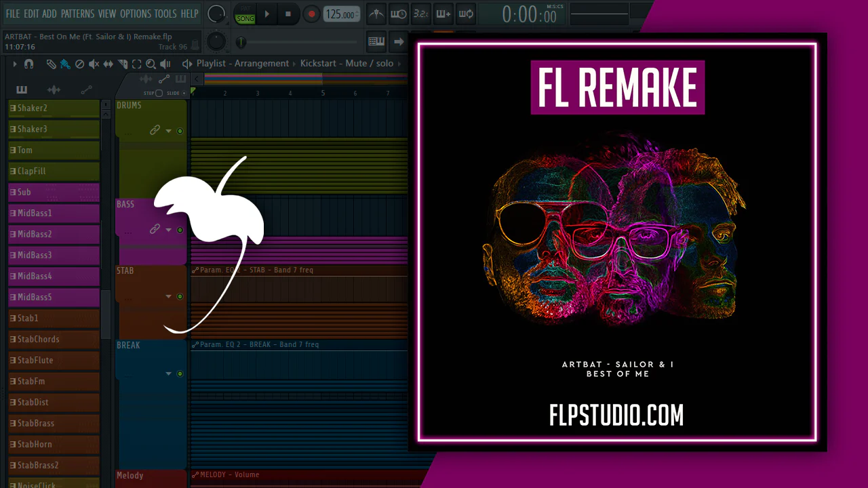Select the Slice tool
This screenshot has width=868, height=488.
123,64
